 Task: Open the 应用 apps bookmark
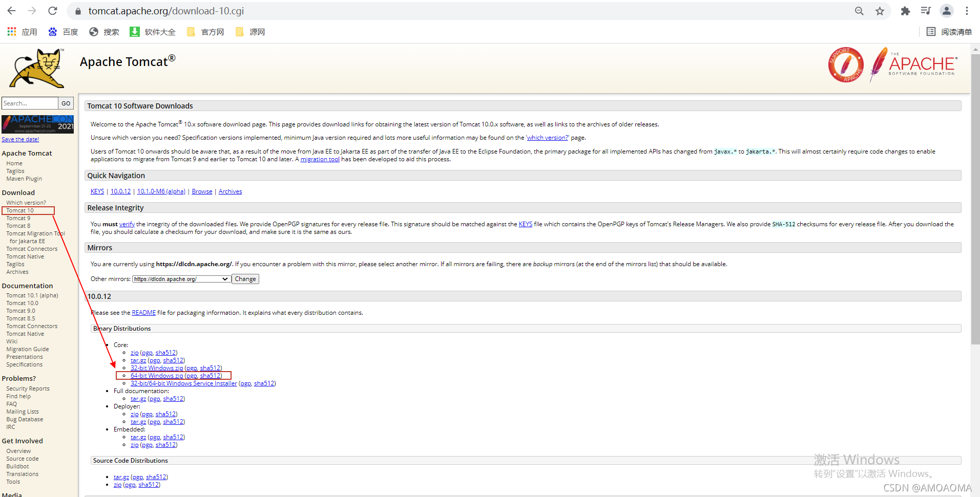[22, 32]
